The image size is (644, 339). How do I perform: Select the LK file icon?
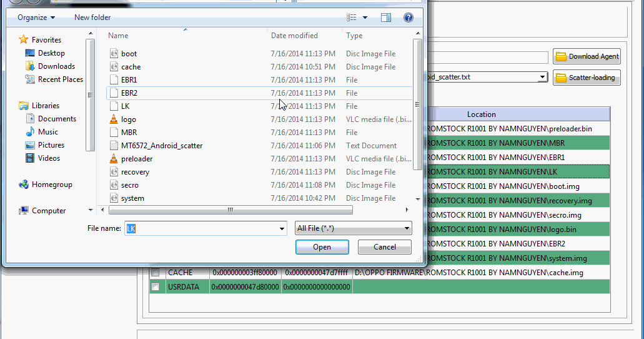[x=114, y=106]
